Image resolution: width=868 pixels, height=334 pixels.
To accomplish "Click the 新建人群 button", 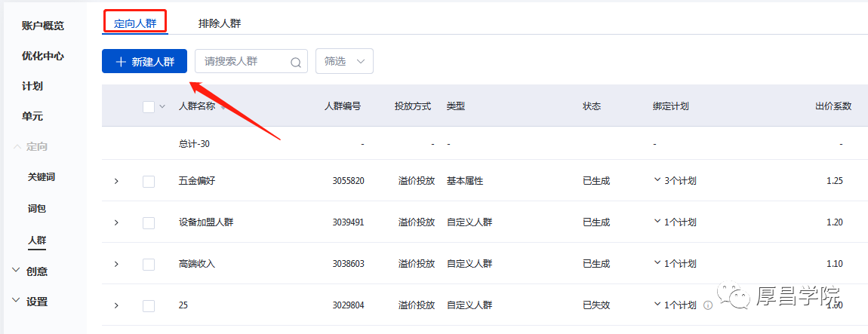I will point(144,61).
